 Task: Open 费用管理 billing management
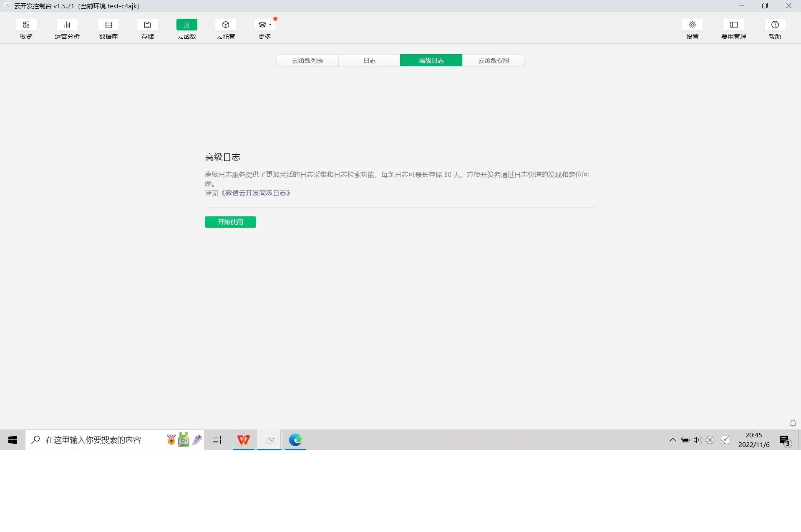(733, 25)
